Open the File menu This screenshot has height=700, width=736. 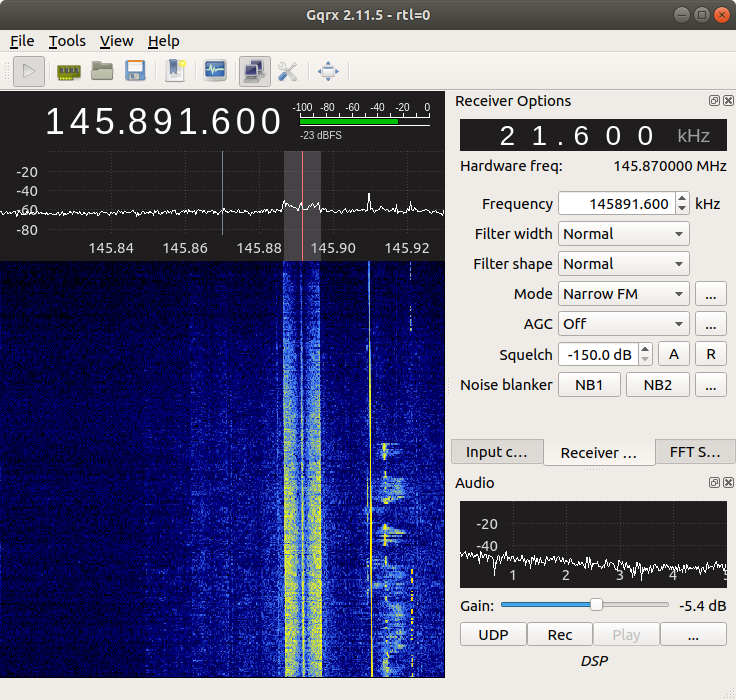pyautogui.click(x=22, y=41)
